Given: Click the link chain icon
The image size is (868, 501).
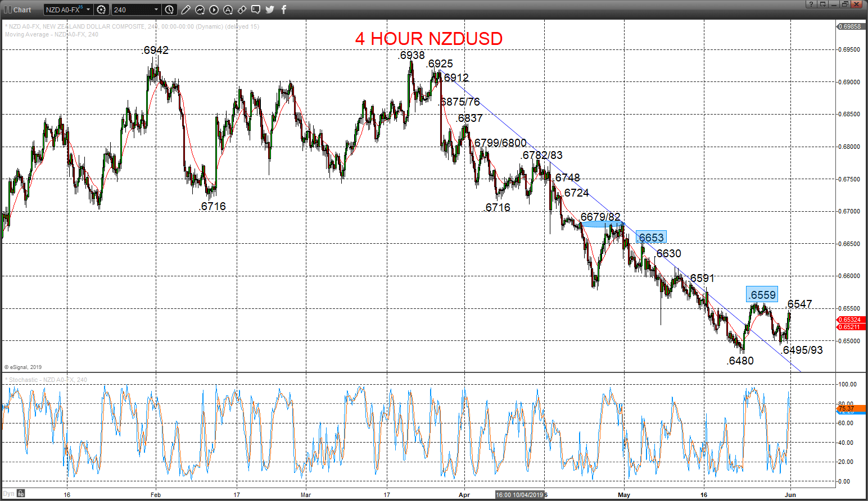Looking at the screenshot, I should coord(242,10).
